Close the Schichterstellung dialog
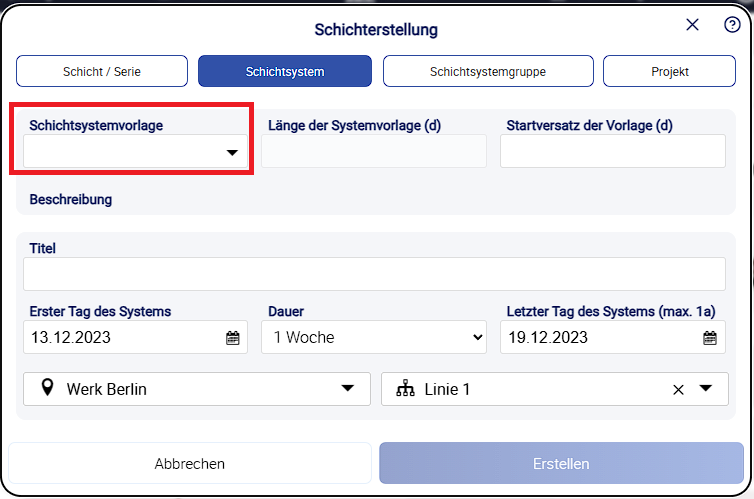Screen dimensions: 754x499 [x=692, y=25]
